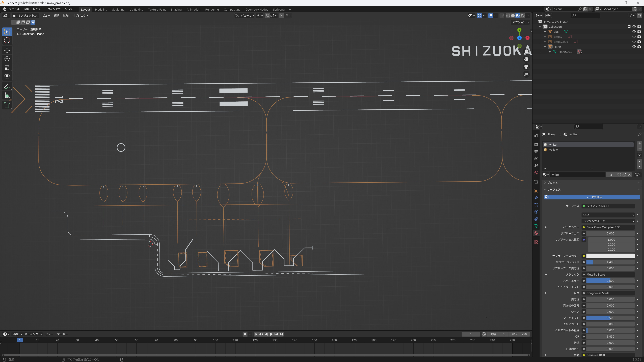Toggle camera view with camera icon
Viewport: 644px width, 362px height.
pos(526,67)
